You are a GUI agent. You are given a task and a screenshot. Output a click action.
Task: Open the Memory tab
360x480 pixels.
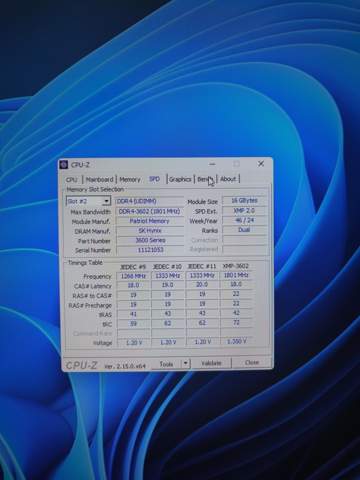130,179
